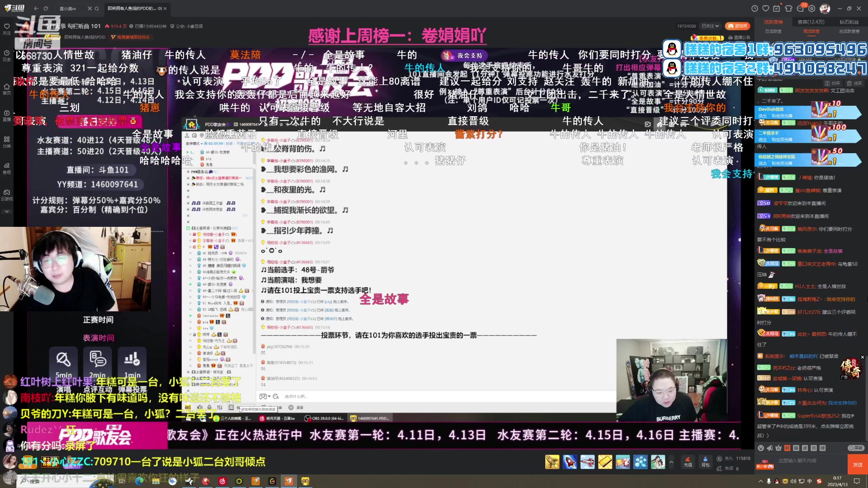Open 分类 categories in left sidebar

coord(7,141)
